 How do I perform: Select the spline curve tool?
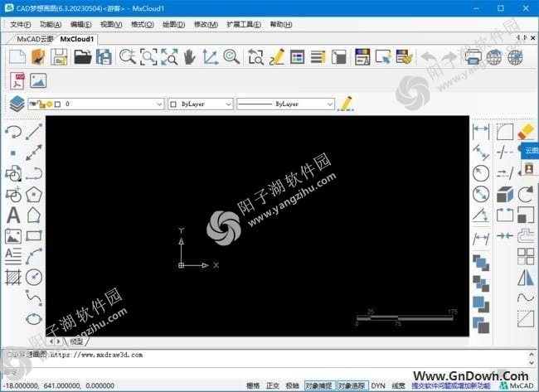point(34,298)
